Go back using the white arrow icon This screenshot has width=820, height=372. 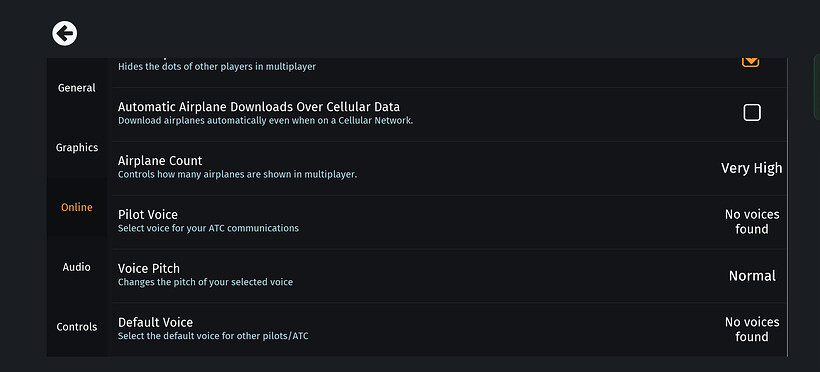click(65, 34)
